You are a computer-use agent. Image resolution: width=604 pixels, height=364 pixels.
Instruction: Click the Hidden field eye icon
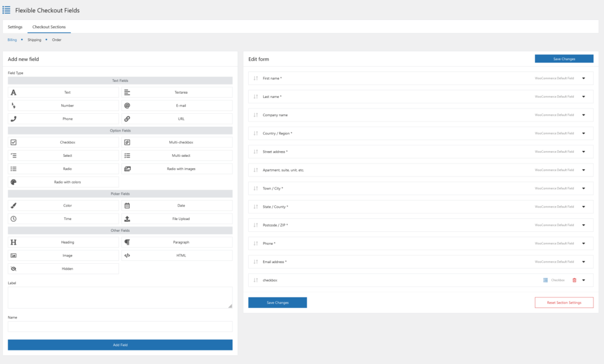(x=14, y=267)
